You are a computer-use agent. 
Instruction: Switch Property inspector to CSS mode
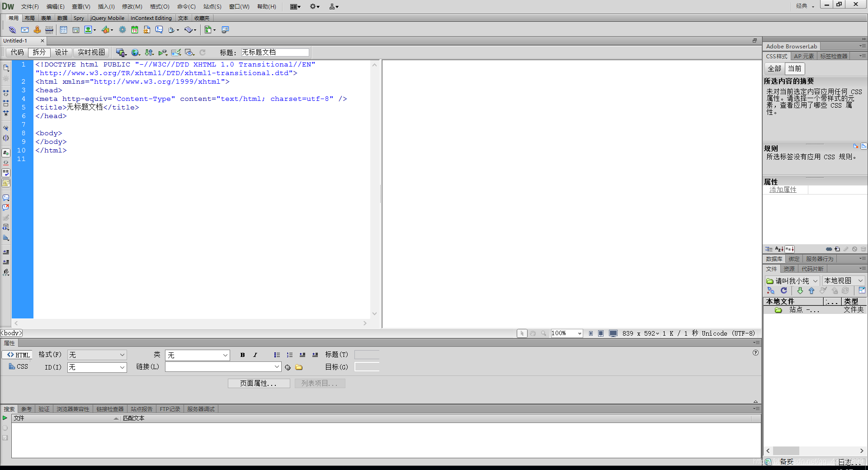click(x=18, y=367)
